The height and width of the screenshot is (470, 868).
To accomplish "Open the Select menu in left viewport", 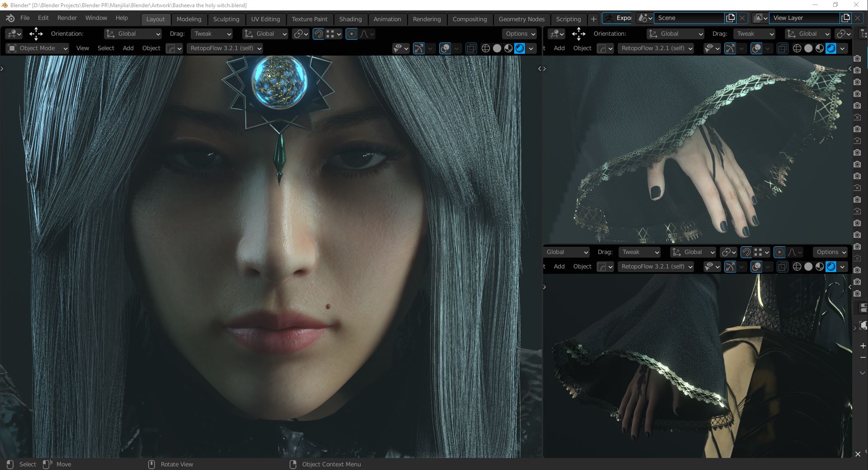I will coord(106,48).
